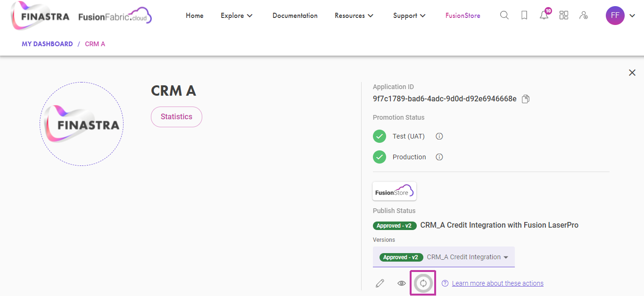Click the FusionFabric.cloud logo
Viewport: 644px width, 296px height.
click(115, 16)
